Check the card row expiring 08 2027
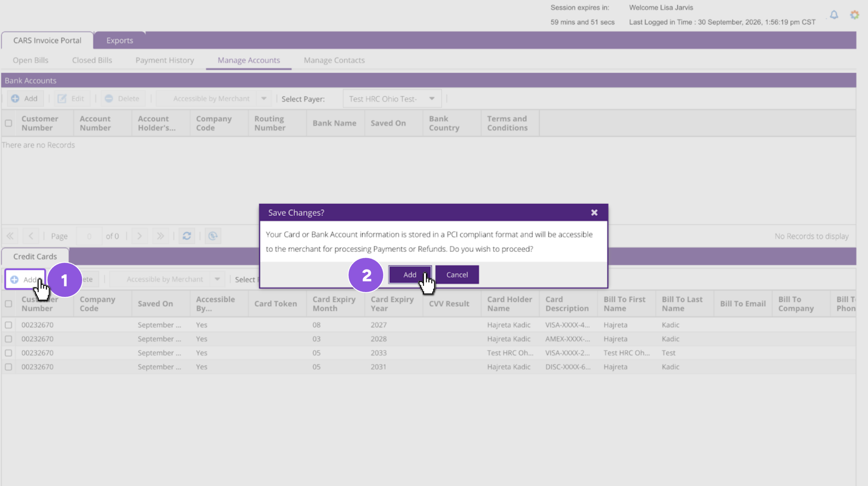 8,325
